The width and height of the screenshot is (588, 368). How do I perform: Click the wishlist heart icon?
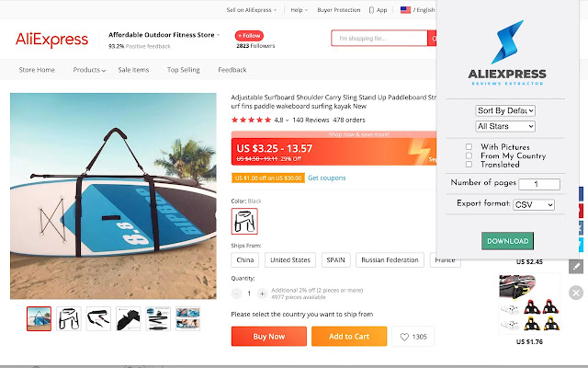(404, 337)
